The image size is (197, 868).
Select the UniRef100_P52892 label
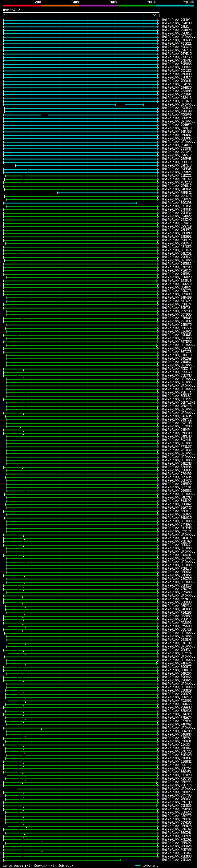tap(176, 700)
